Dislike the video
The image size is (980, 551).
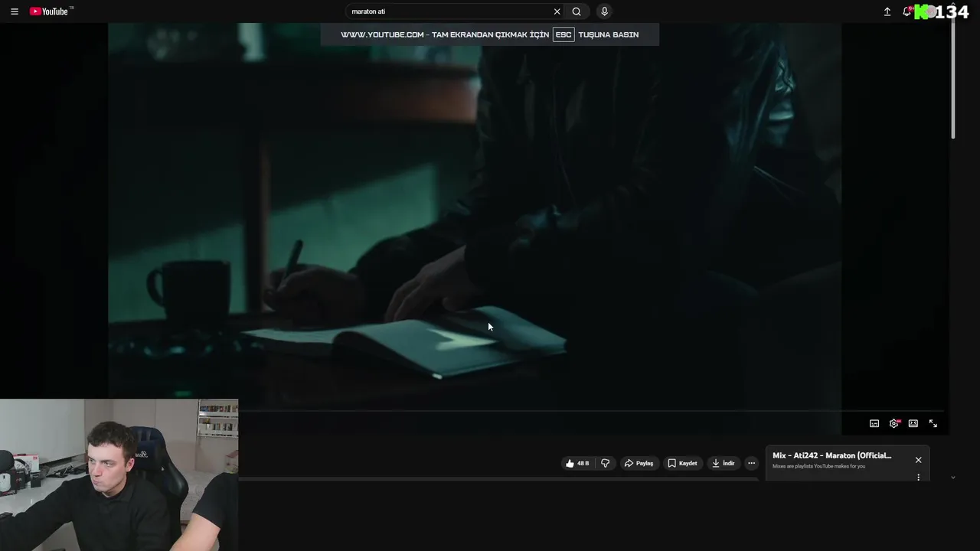point(605,463)
